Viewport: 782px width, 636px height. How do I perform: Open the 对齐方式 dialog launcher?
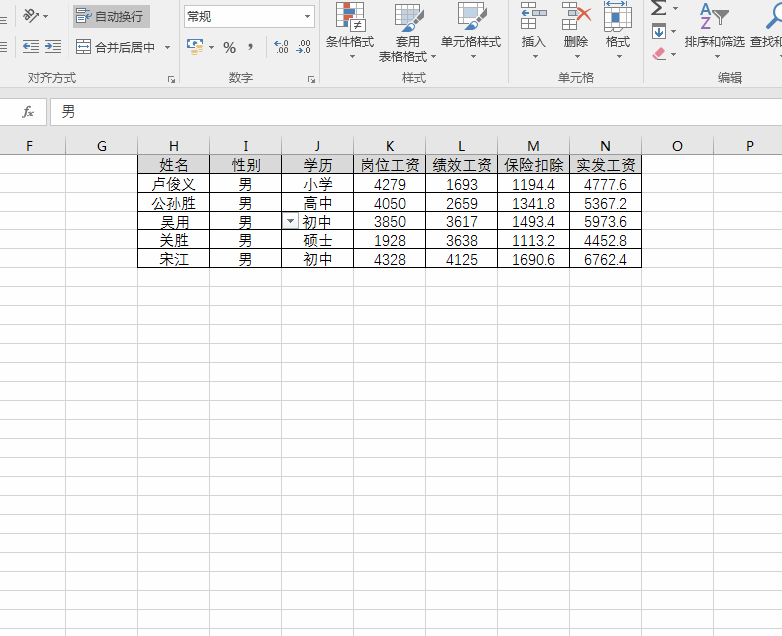[172, 79]
